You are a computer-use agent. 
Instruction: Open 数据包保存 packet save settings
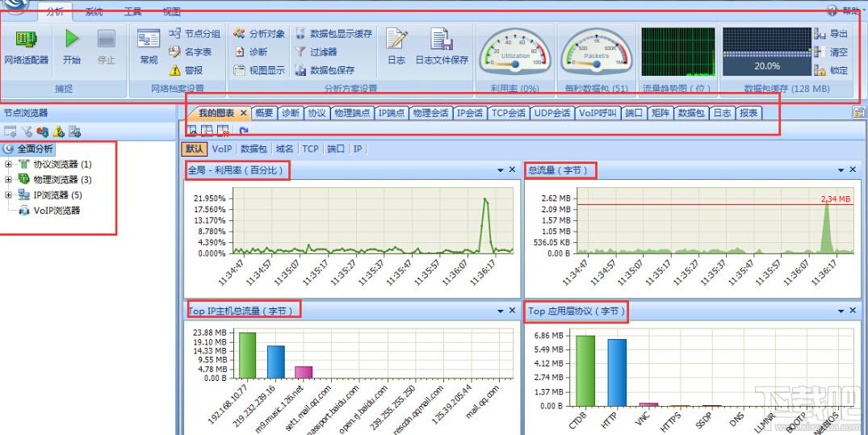(x=325, y=70)
